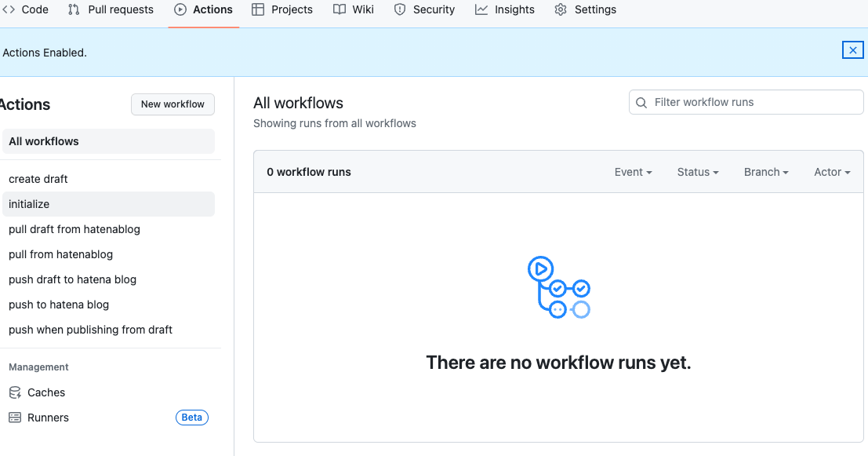Click the Settings gear icon
This screenshot has height=456, width=868.
561,9
